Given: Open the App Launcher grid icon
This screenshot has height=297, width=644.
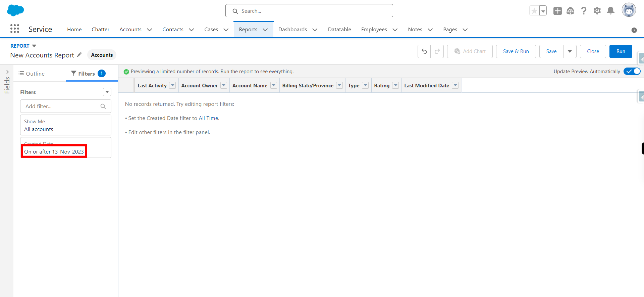Looking at the screenshot, I should click(15, 29).
